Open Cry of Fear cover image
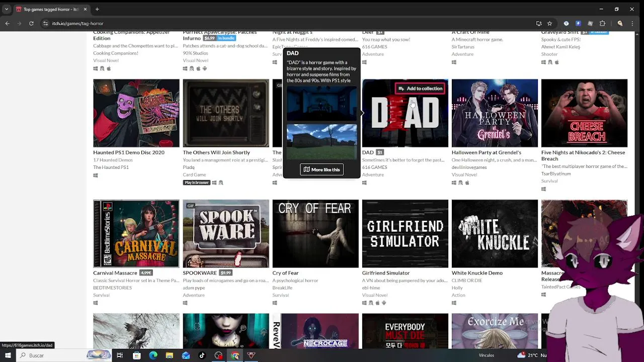644x362 pixels. click(x=315, y=234)
